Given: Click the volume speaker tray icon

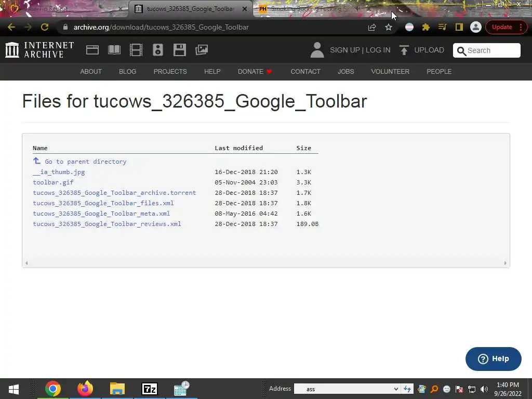Looking at the screenshot, I should coord(484,389).
